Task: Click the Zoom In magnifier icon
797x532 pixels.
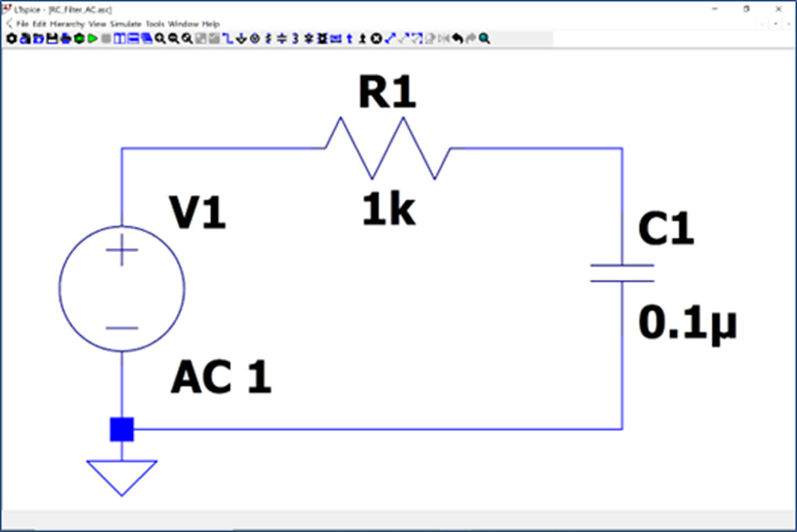Action: [160, 39]
